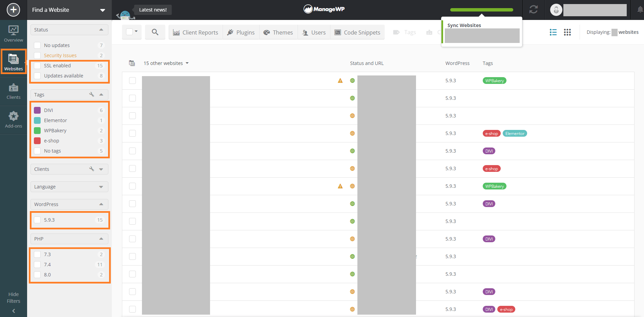
Task: Toggle the PHP 8.0 filter
Action: pyautogui.click(x=37, y=275)
